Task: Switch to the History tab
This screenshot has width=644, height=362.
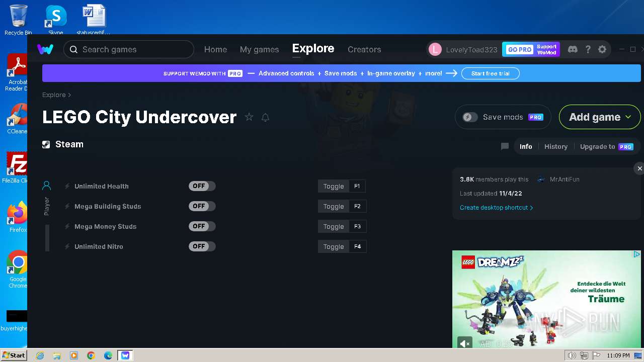Action: pos(556,146)
